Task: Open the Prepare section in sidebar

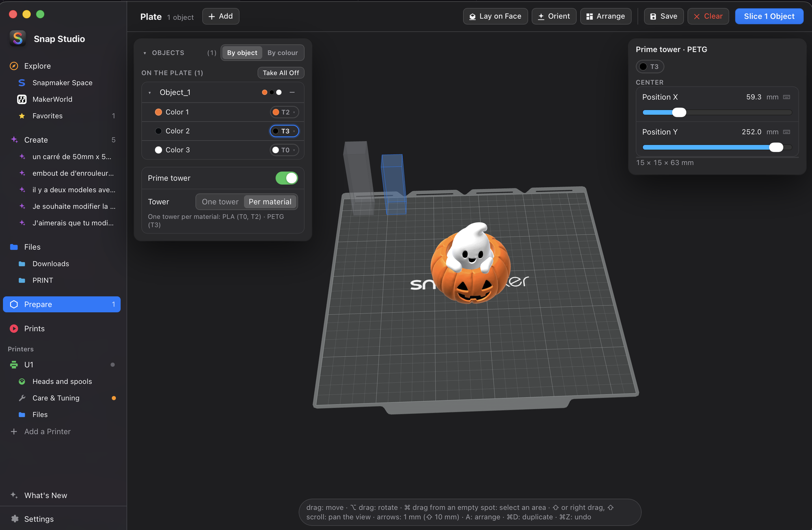Action: (62, 304)
